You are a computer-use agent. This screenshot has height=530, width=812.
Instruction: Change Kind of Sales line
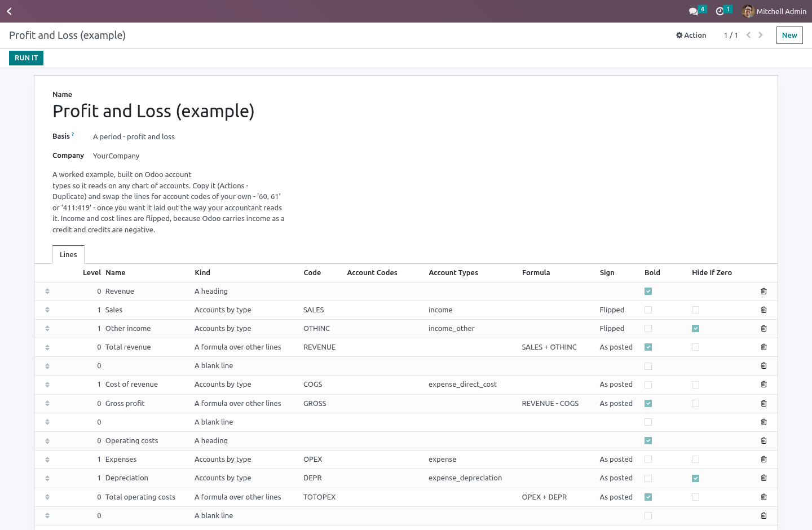(x=223, y=310)
